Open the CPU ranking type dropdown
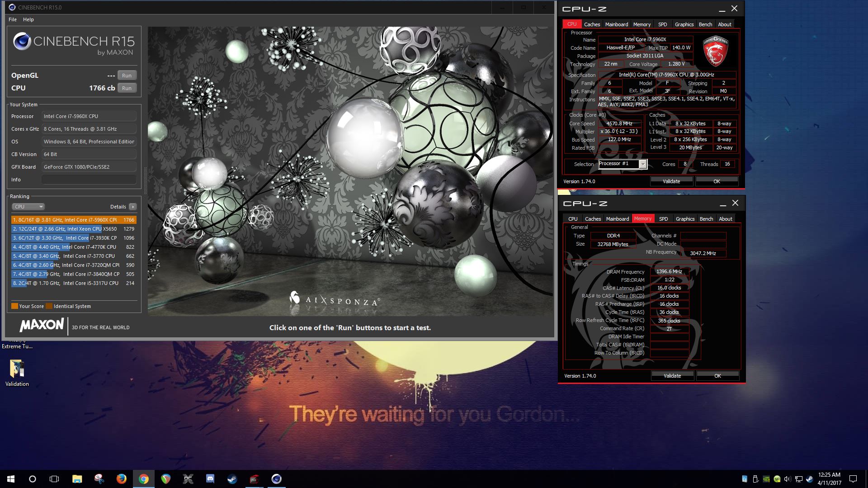The width and height of the screenshot is (868, 488). tap(28, 207)
